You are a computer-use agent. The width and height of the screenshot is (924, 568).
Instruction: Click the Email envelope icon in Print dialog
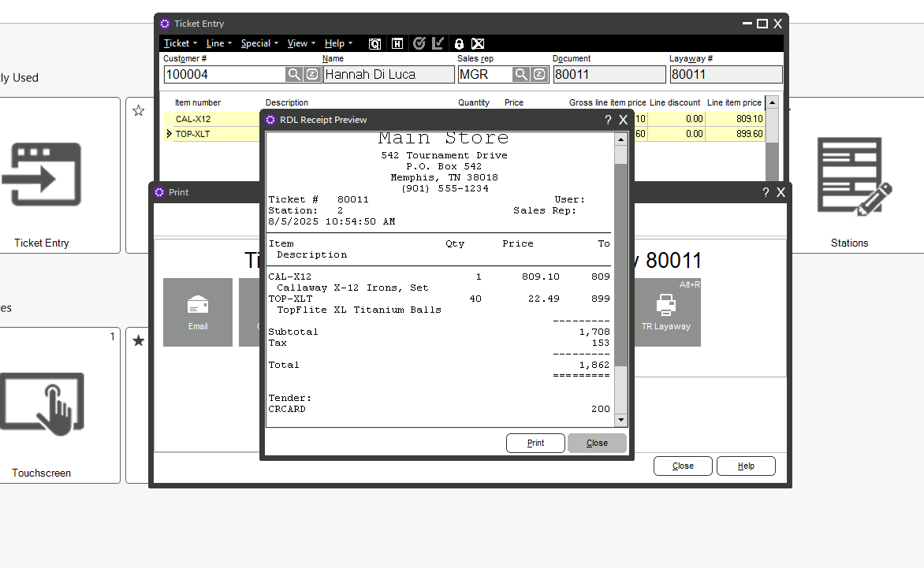click(198, 305)
